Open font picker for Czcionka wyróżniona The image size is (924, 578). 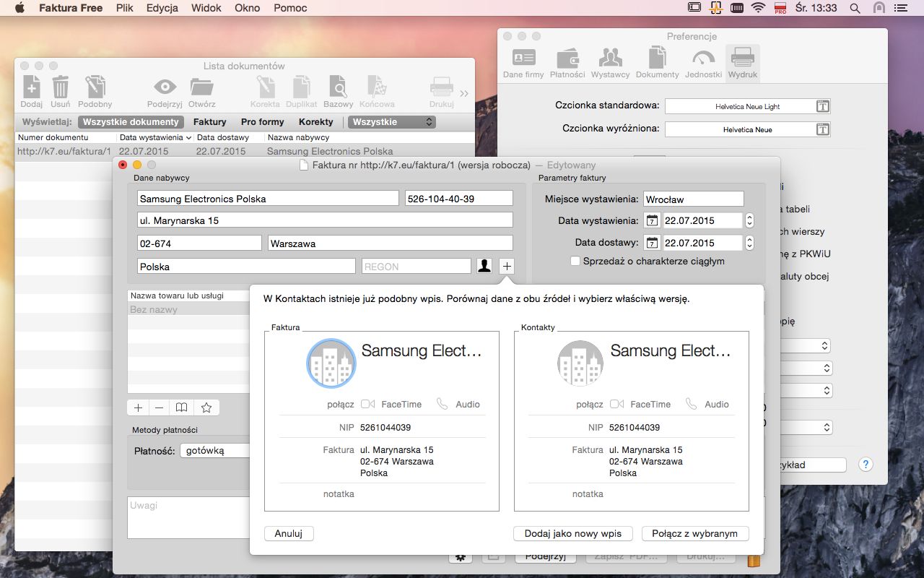(822, 129)
